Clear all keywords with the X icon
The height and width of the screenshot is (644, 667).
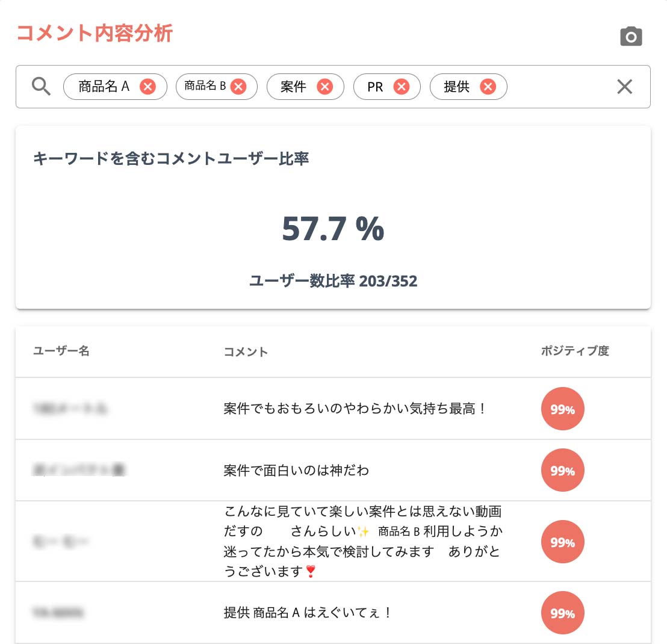[x=624, y=87]
